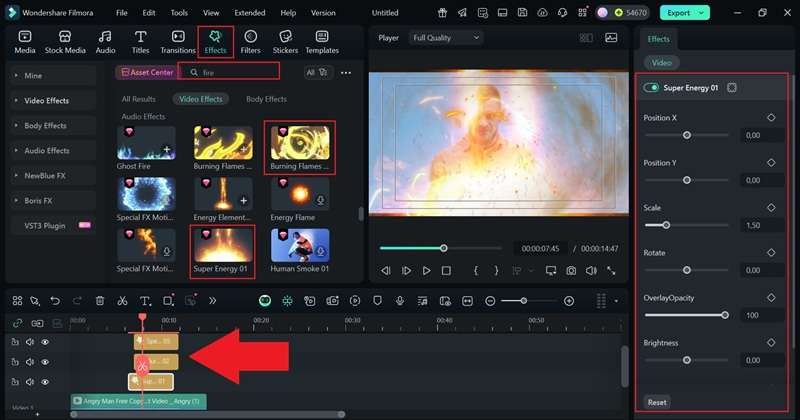Open the View menu
The image size is (800, 420).
coord(211,13)
